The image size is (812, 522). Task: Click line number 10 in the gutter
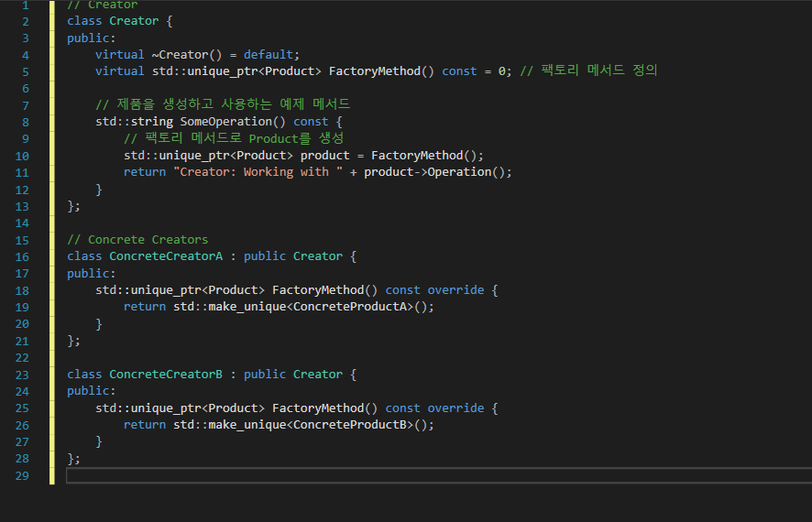(x=22, y=157)
